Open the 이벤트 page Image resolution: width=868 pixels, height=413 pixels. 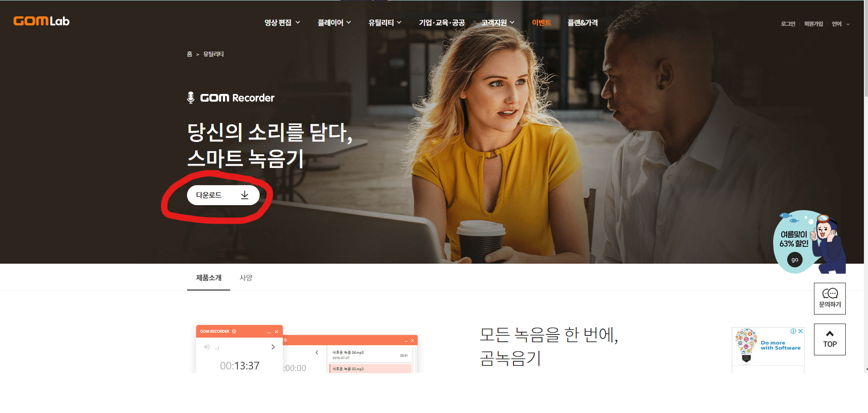pos(541,22)
